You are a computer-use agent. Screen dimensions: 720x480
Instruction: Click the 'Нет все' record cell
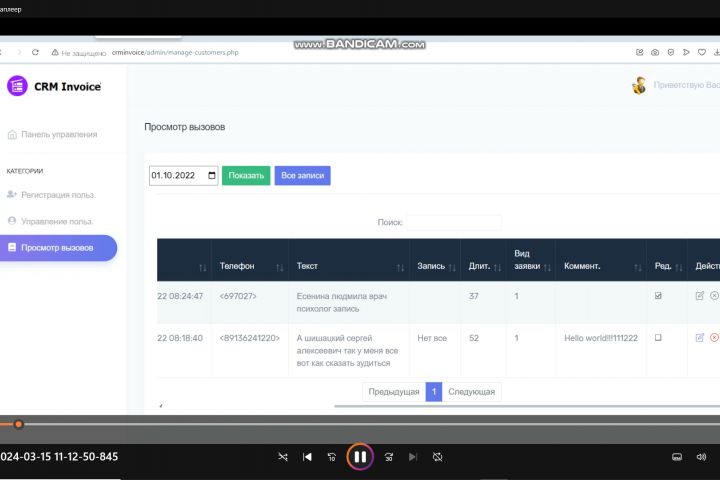(432, 338)
